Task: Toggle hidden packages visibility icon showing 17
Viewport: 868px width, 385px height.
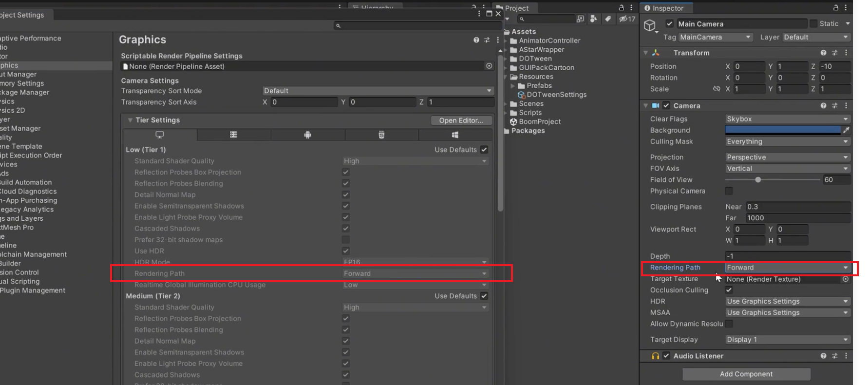Action: click(x=627, y=19)
